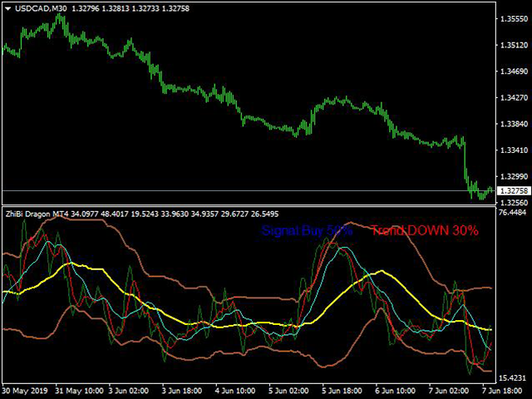The image size is (532, 399).
Task: Click the 1.33410 price axis label
Action: click(515, 150)
